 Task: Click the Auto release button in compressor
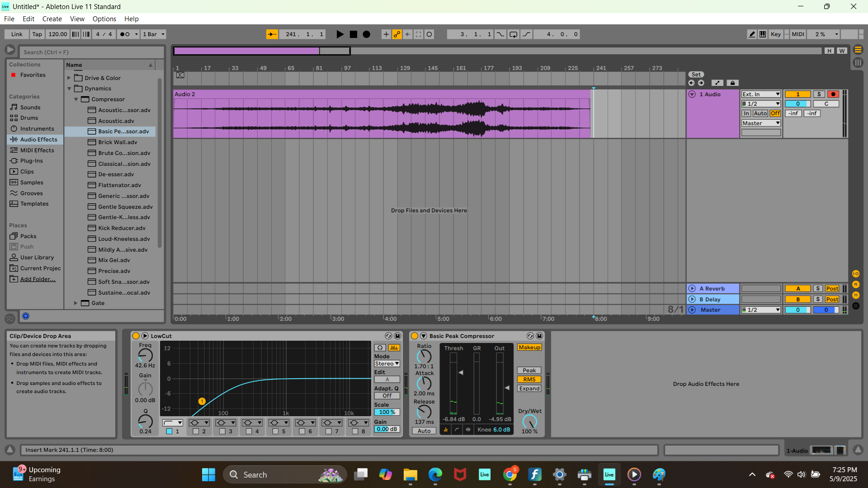[424, 431]
